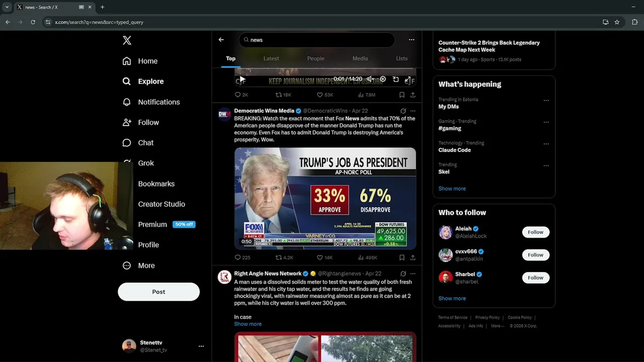Reply to Democratic Wins Media post
Screen dimensions: 644x362
tap(242, 257)
